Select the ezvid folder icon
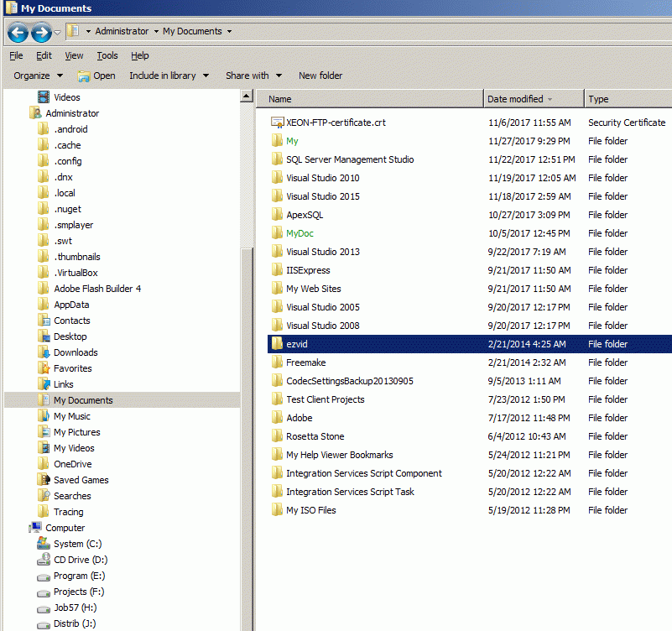The height and width of the screenshot is (631, 672). tap(278, 344)
